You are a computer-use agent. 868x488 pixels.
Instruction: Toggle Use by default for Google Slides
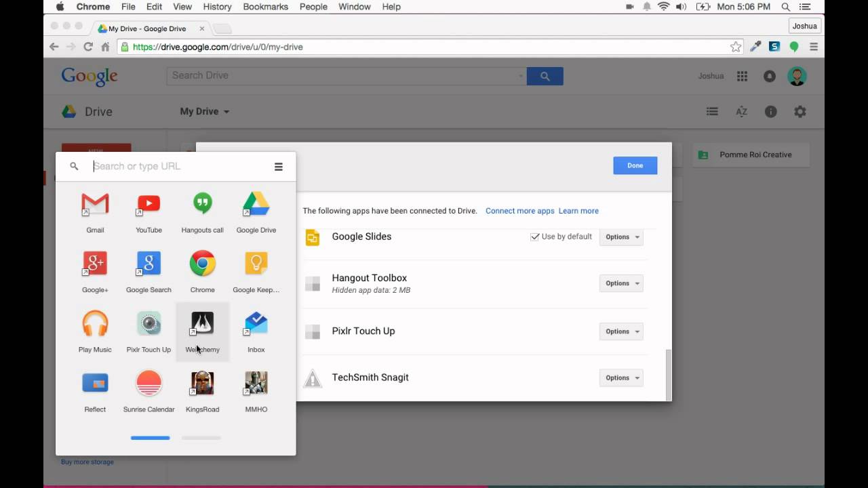click(535, 237)
